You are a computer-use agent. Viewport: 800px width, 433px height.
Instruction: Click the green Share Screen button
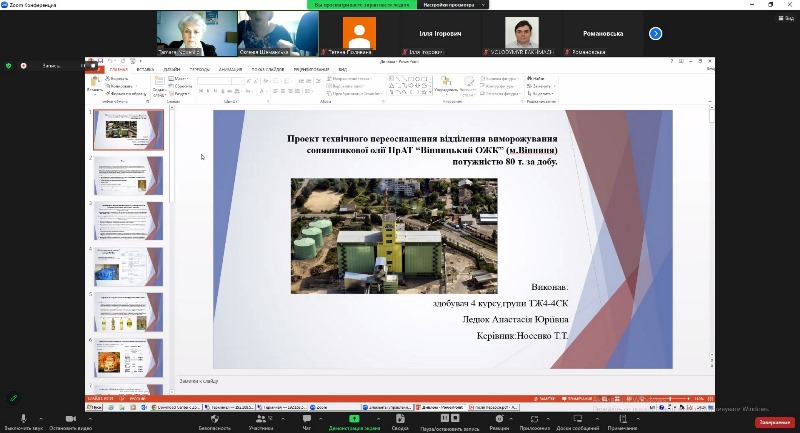[354, 419]
